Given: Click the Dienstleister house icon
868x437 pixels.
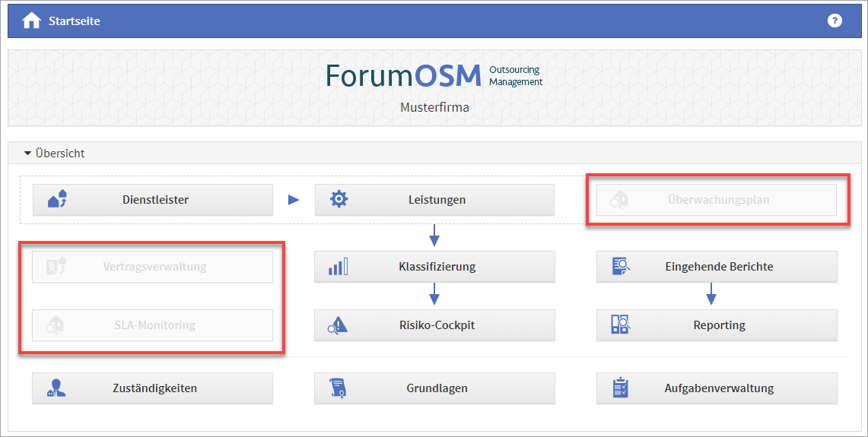Looking at the screenshot, I should coord(57,200).
